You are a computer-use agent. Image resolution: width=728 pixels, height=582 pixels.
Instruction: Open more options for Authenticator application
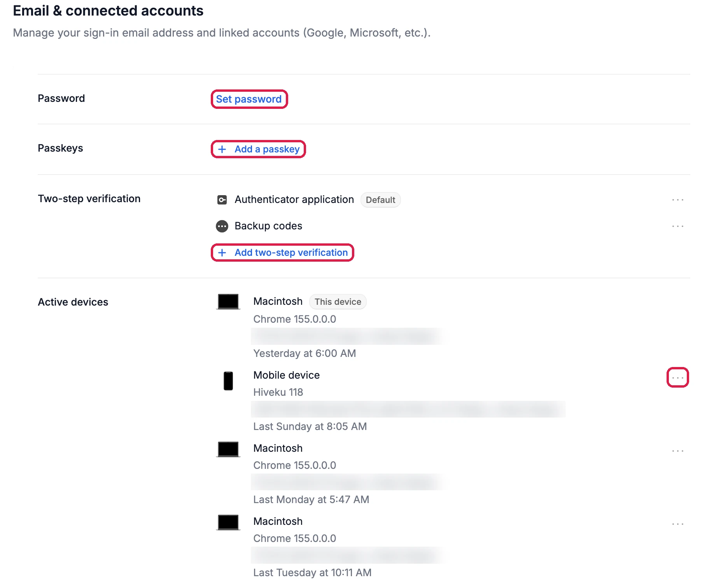677,200
